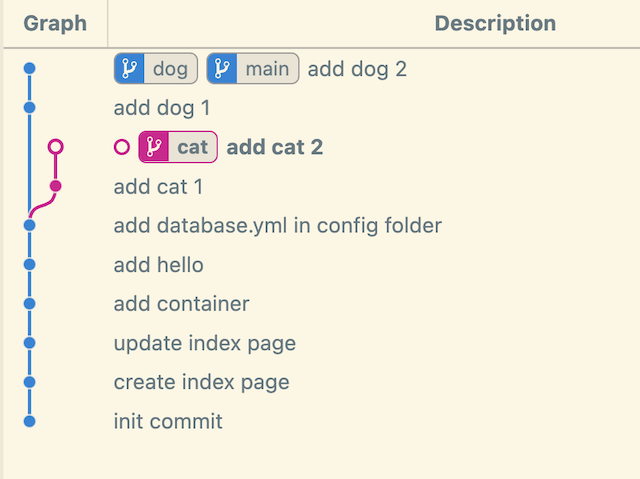Select the 'add dog 2' commit

click(357, 69)
